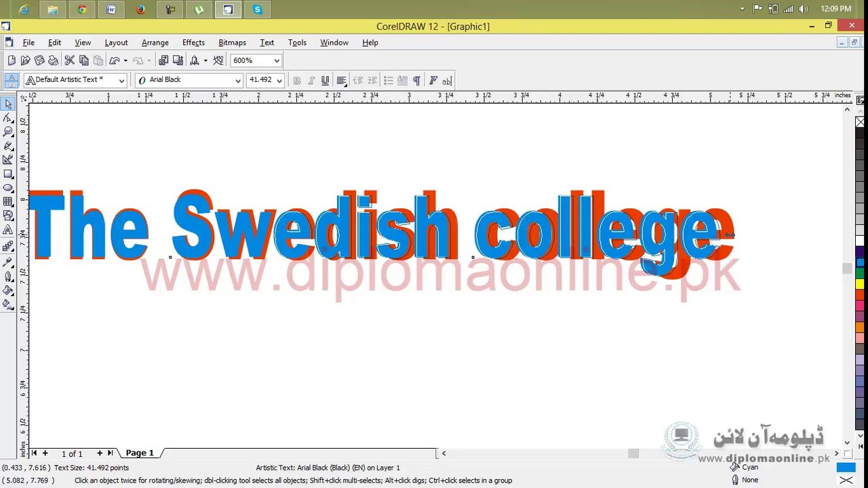
Task: Pick the Ellipse tool
Action: click(x=8, y=188)
